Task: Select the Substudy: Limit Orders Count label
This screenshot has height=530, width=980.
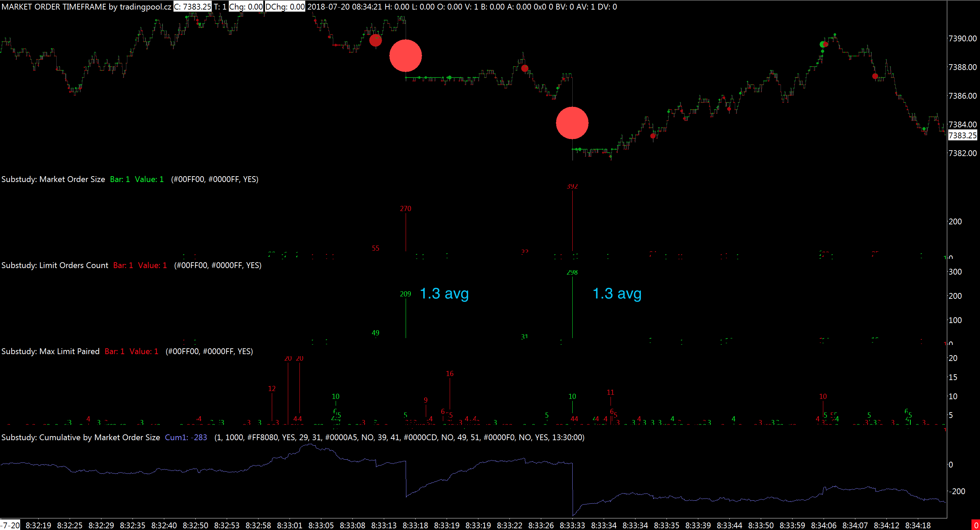Action: (55, 265)
